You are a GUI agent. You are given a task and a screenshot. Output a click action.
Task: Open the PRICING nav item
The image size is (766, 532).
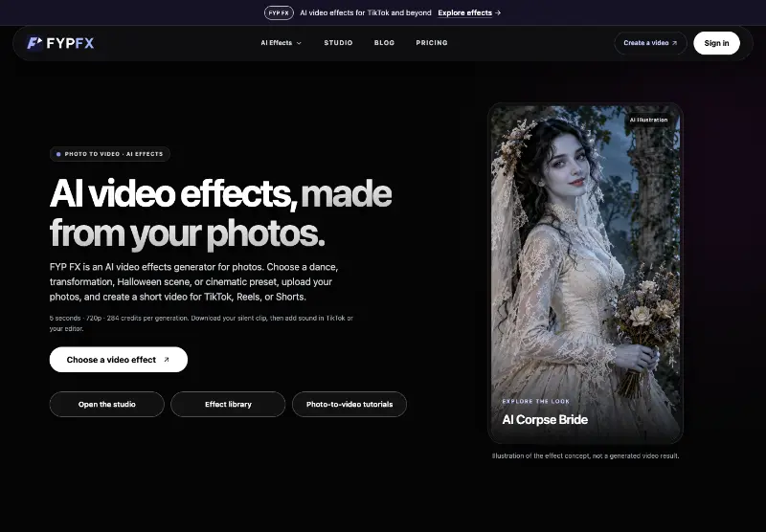pyautogui.click(x=432, y=43)
